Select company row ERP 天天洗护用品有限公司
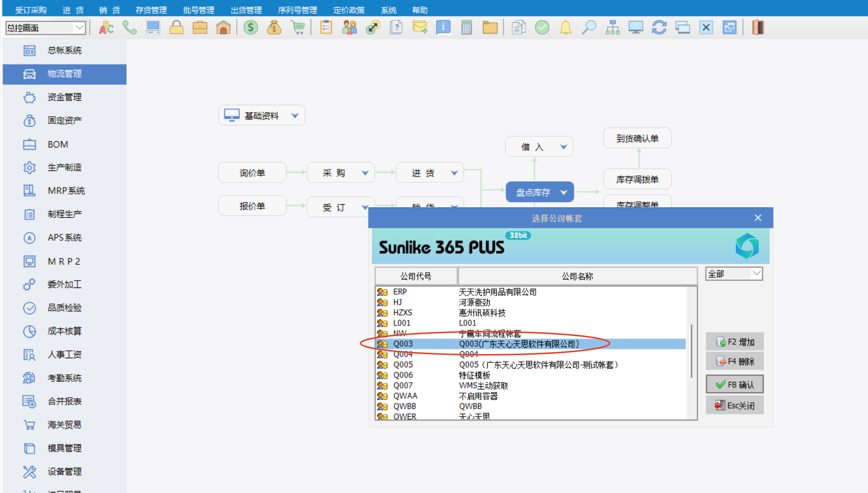868x493 pixels. 531,292
